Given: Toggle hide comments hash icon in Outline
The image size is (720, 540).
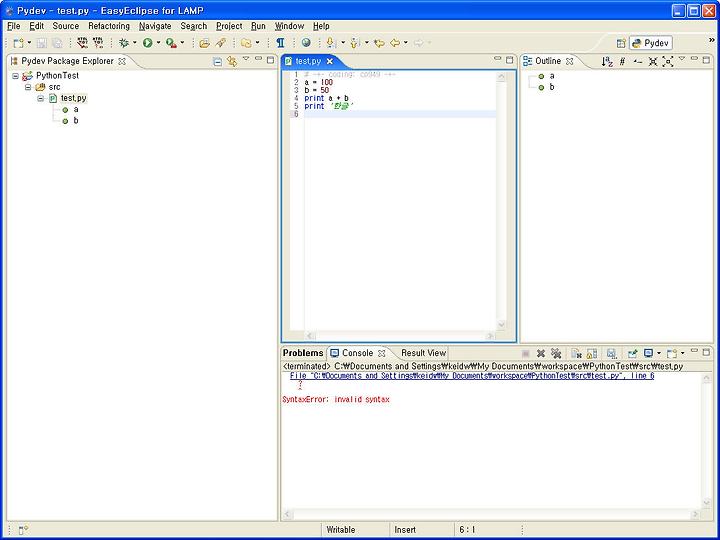Looking at the screenshot, I should point(622,61).
